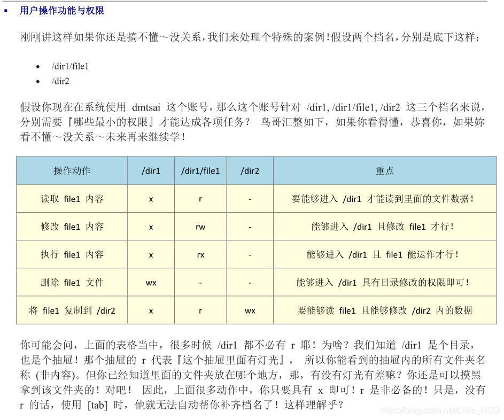
Task: Click r cell in 复制到 /dir2 row
Action: [x=200, y=311]
